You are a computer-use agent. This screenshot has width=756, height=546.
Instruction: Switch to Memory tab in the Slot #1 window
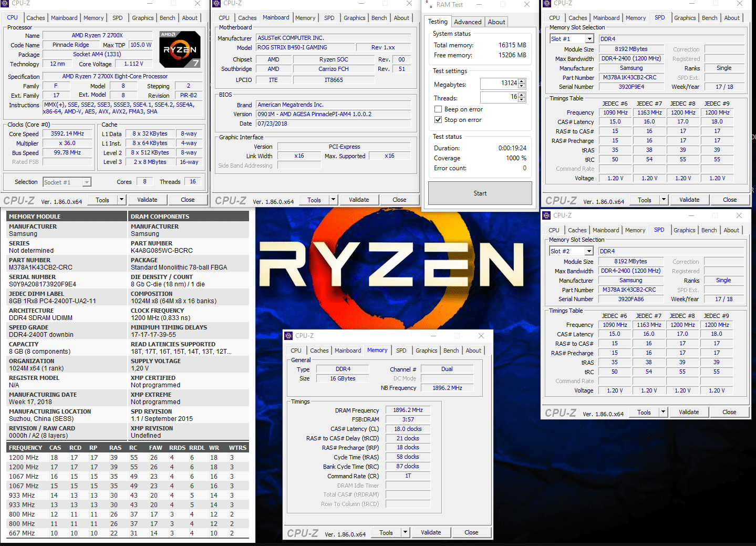pos(636,18)
